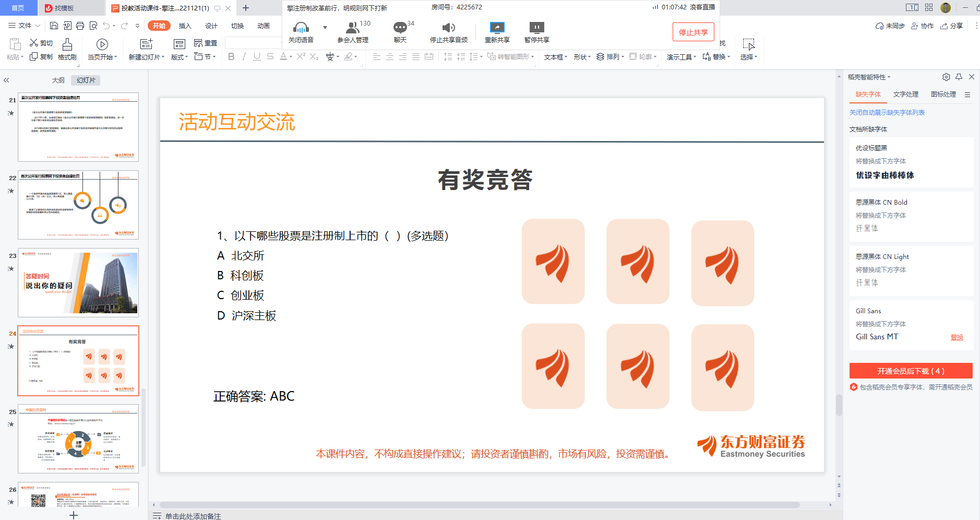Select slide 23 thumbnail
The height and width of the screenshot is (520, 980).
pyautogui.click(x=78, y=282)
